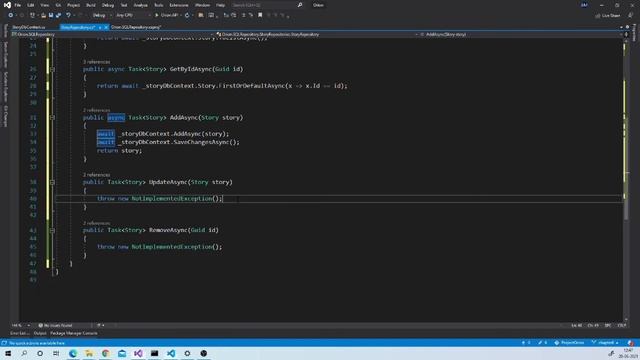This screenshot has width=640, height=360.
Task: Open the Package Manager Console tab
Action: click(73, 333)
